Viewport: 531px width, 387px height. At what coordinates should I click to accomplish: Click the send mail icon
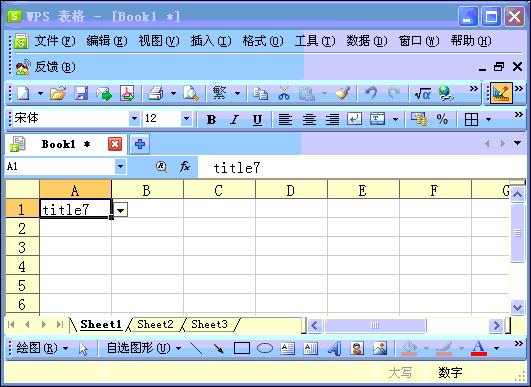click(x=104, y=93)
